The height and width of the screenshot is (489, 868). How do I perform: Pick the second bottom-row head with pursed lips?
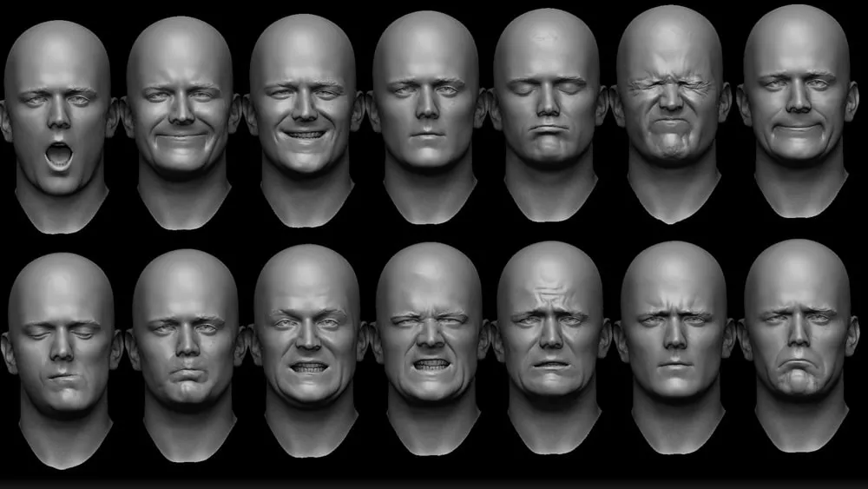tap(185, 343)
